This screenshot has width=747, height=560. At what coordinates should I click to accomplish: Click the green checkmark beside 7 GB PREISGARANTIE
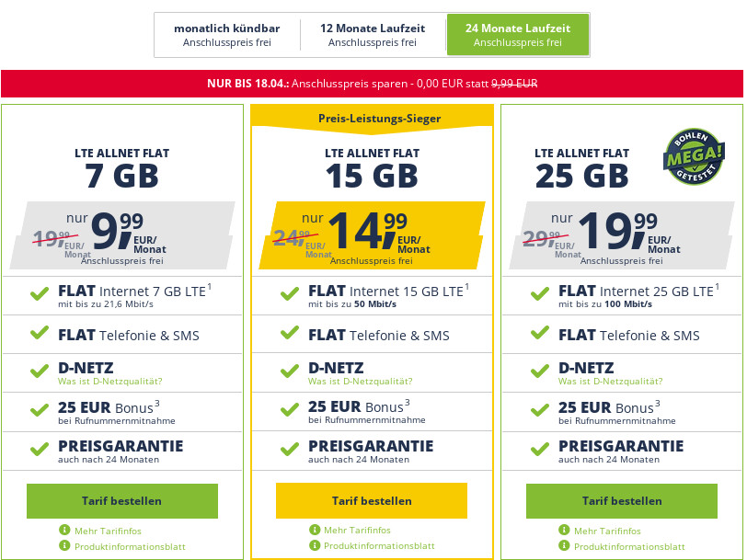(40, 450)
